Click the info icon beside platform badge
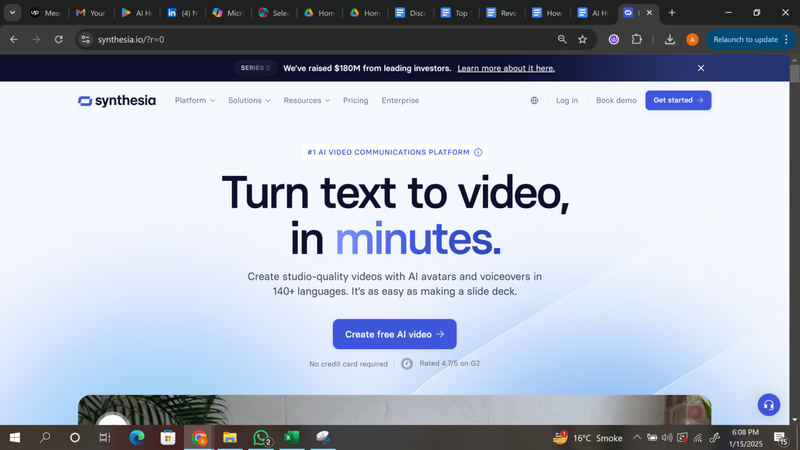Screen dimensions: 800x450 [x=478, y=153]
